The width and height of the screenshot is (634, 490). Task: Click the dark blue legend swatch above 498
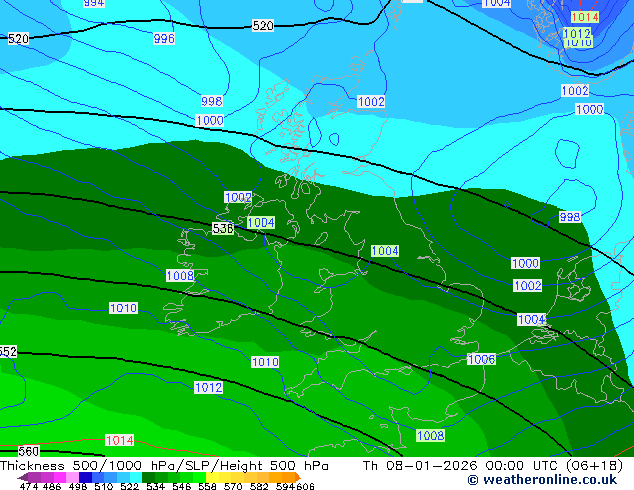[x=85, y=477]
